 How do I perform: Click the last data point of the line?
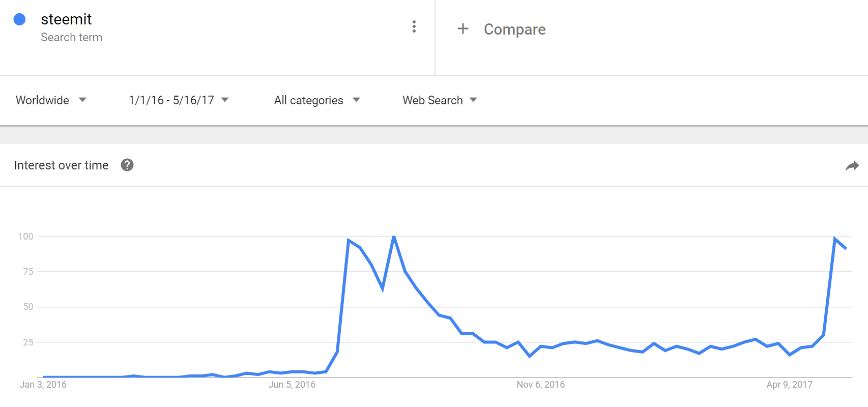tap(846, 248)
